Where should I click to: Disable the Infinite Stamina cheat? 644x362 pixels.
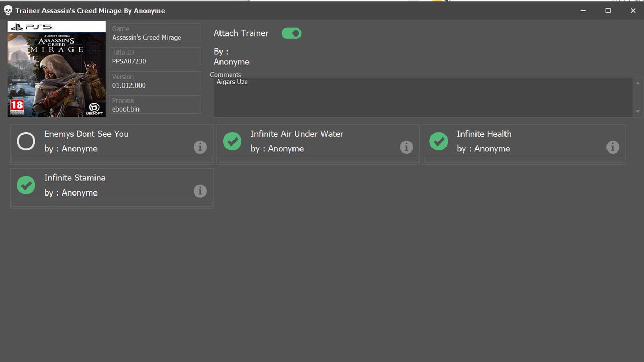tap(26, 185)
